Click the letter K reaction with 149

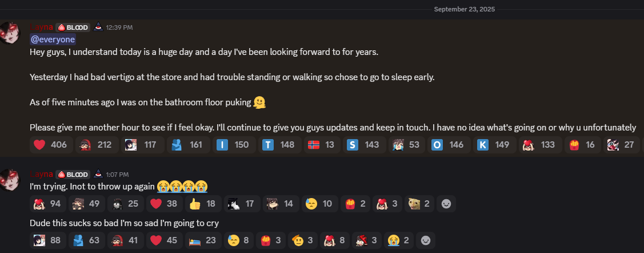494,145
